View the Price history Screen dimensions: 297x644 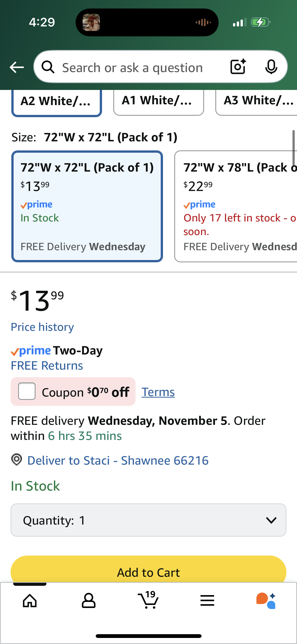(42, 327)
